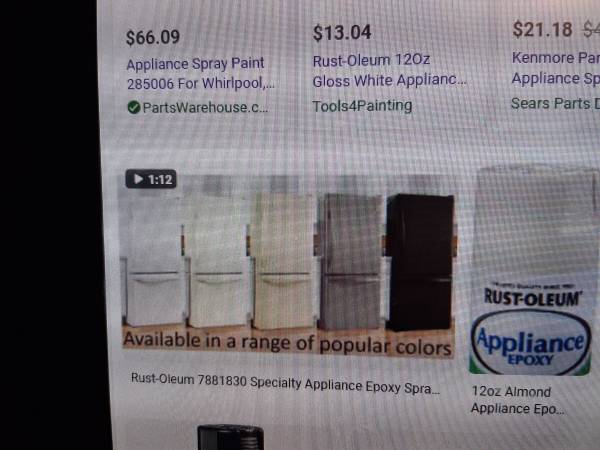Visit the Sears Parts Direct seller link
600x450 pixels.
[x=555, y=103]
